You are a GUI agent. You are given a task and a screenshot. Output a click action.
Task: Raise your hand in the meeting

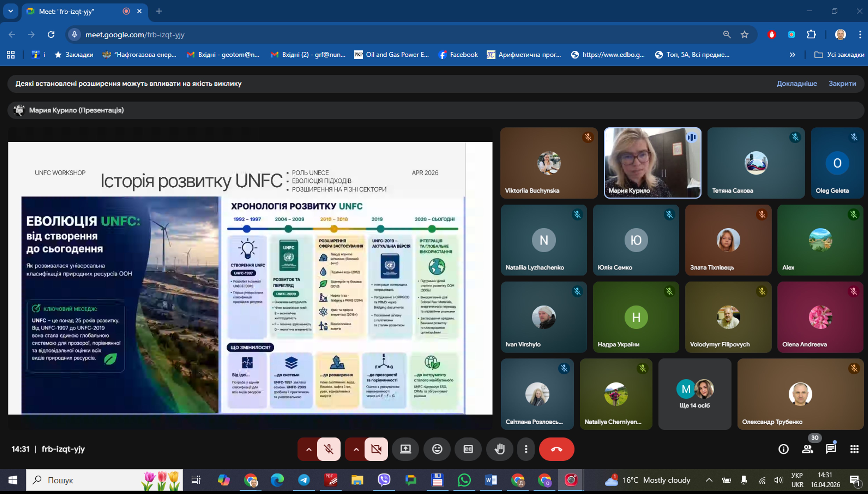click(x=499, y=449)
